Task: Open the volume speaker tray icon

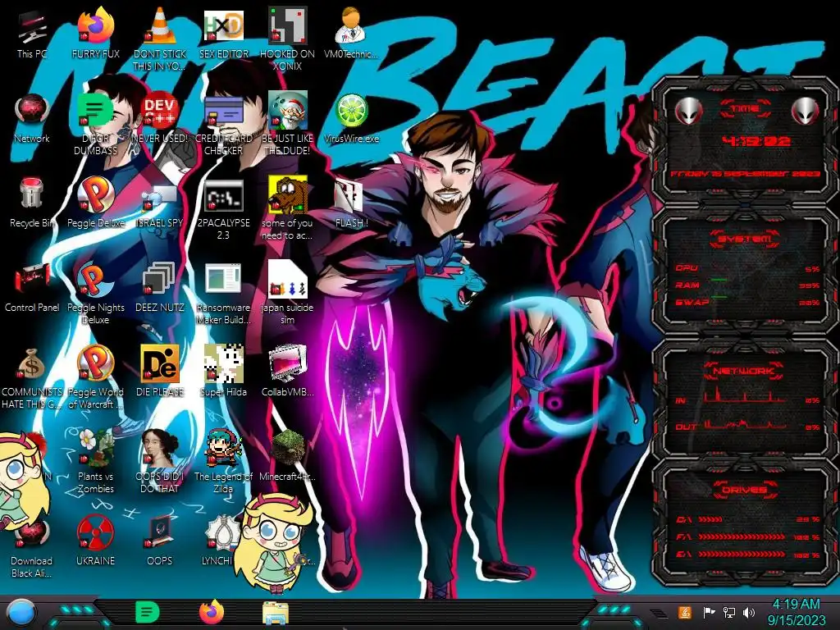Action: tap(749, 612)
